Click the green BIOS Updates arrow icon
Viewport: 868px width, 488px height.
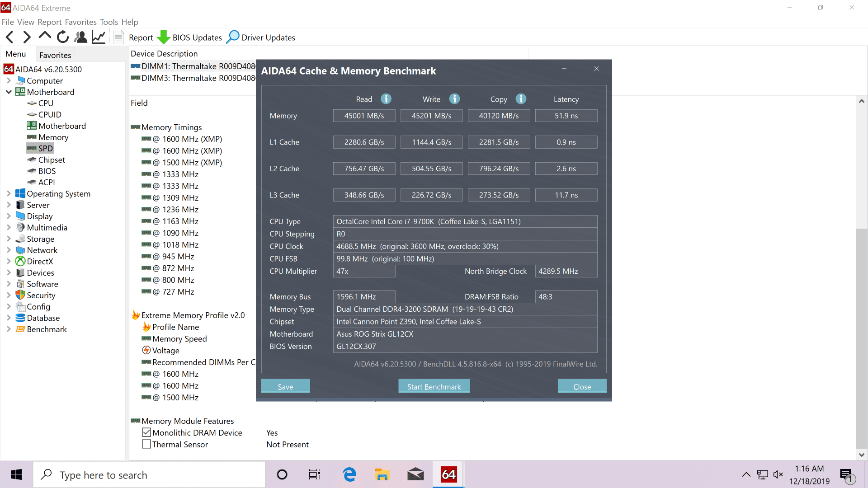(x=163, y=37)
